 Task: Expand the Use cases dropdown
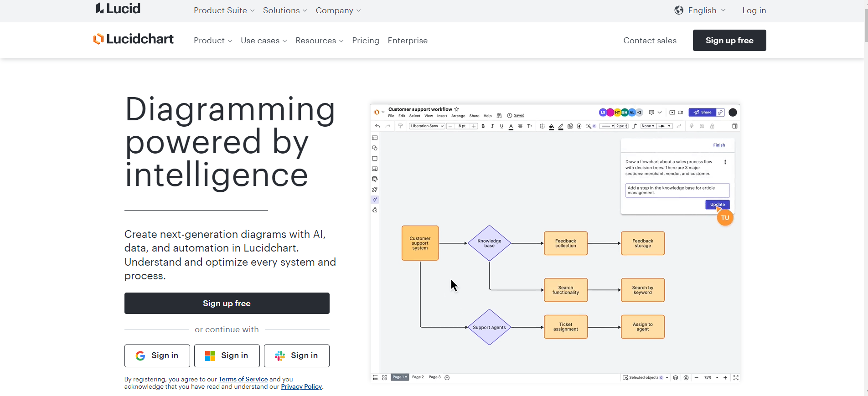[264, 41]
